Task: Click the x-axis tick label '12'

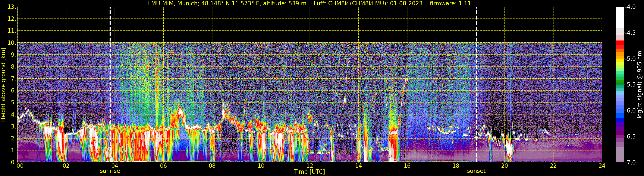Action: 310,166
